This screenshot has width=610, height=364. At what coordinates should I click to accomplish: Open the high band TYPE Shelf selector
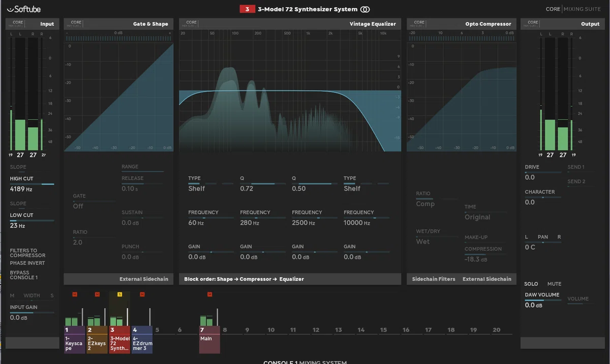pyautogui.click(x=352, y=189)
